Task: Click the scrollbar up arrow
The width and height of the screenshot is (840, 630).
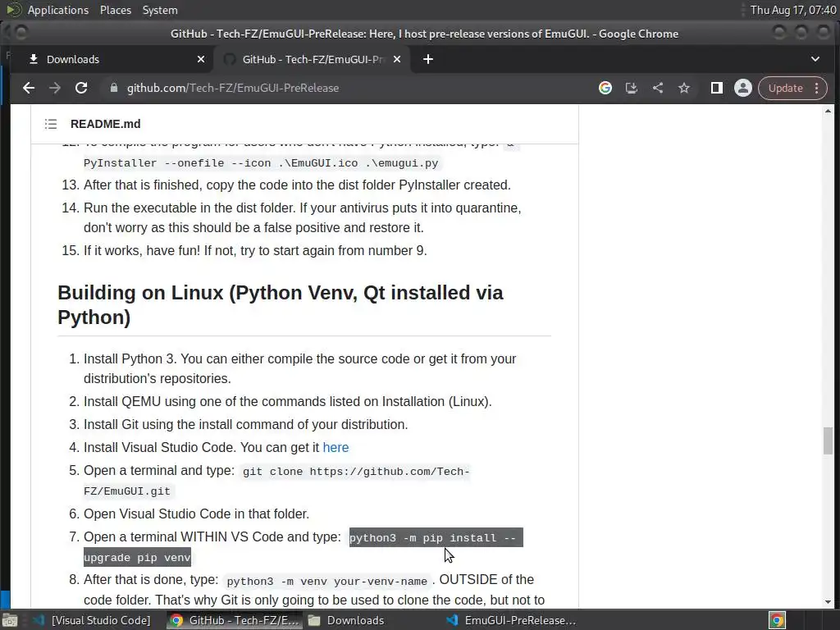Action: pos(829,111)
